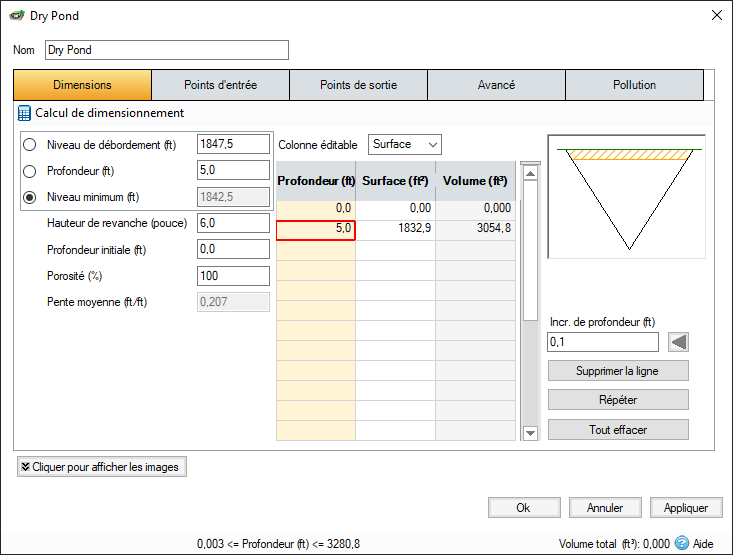Click the Tout effacer button
This screenshot has height=555, width=733.
click(x=618, y=430)
